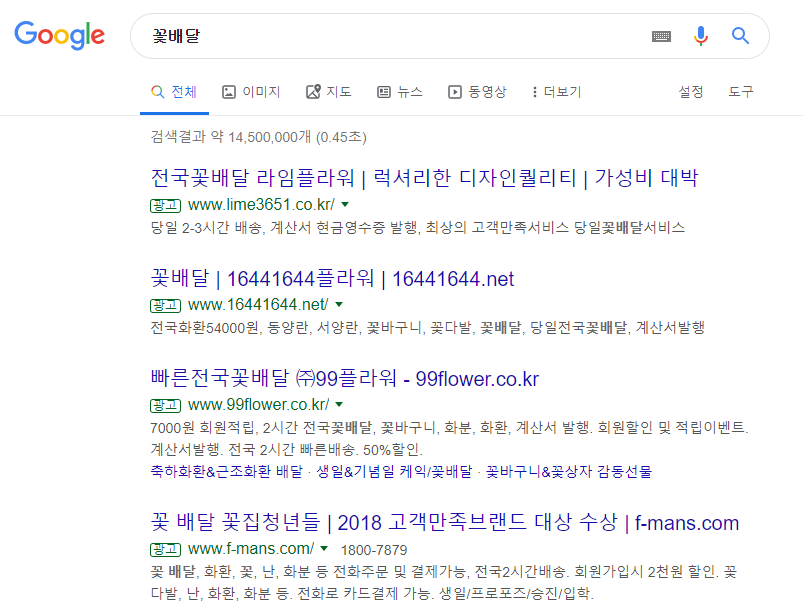Screen dimensions: 804x612
Task: Open the 꽃집청년들 f-mans.com title link
Action: click(x=445, y=522)
